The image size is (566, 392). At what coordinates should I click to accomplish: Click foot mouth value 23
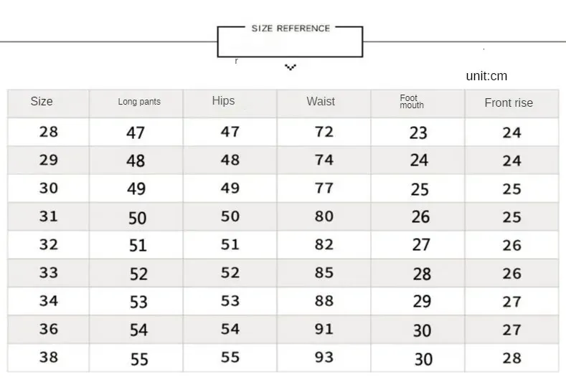[418, 133]
